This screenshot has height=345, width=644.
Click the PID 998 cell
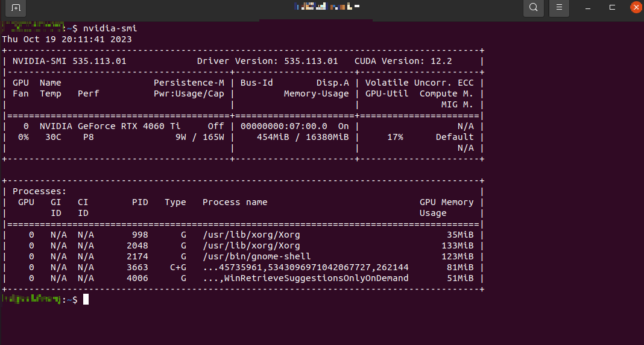point(140,235)
